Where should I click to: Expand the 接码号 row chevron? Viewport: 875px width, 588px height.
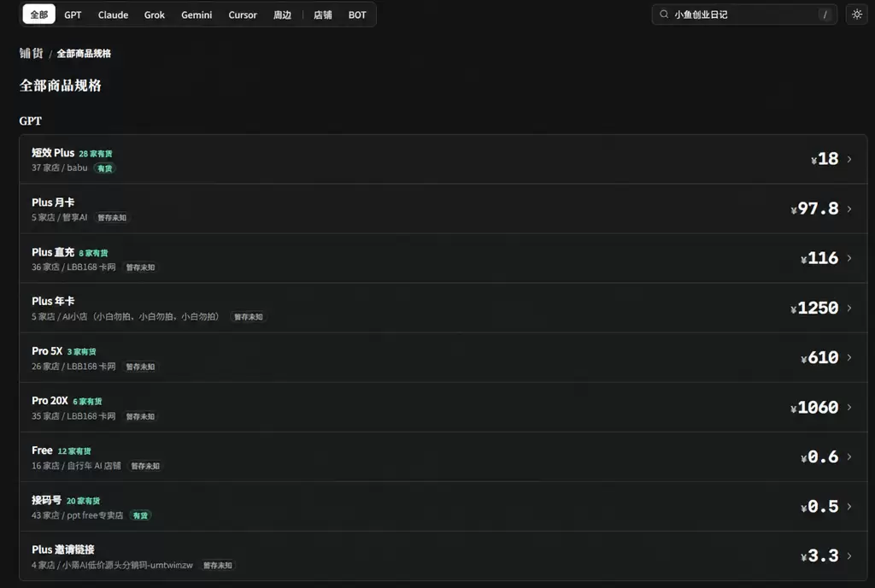tap(849, 506)
